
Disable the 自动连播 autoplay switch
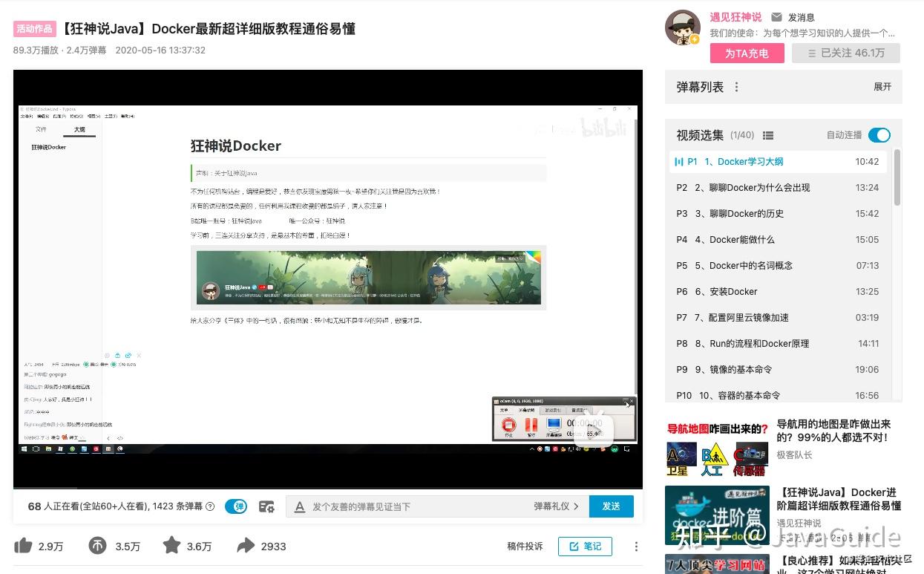879,135
